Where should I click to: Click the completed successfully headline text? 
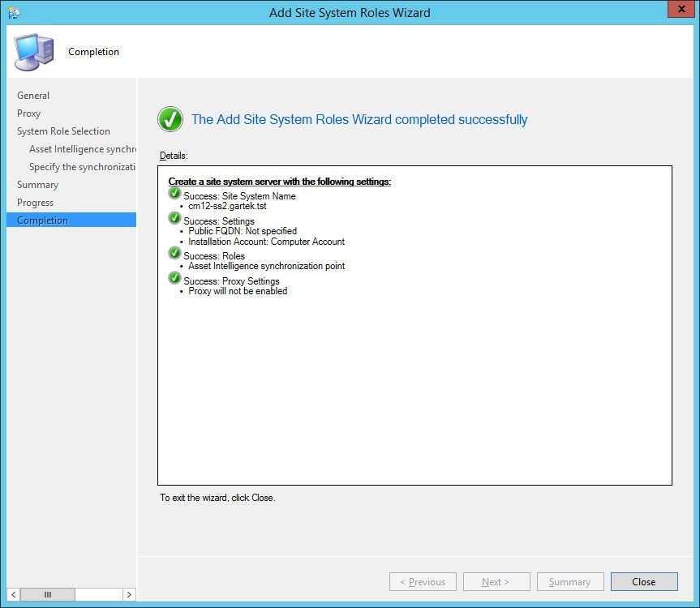point(359,119)
